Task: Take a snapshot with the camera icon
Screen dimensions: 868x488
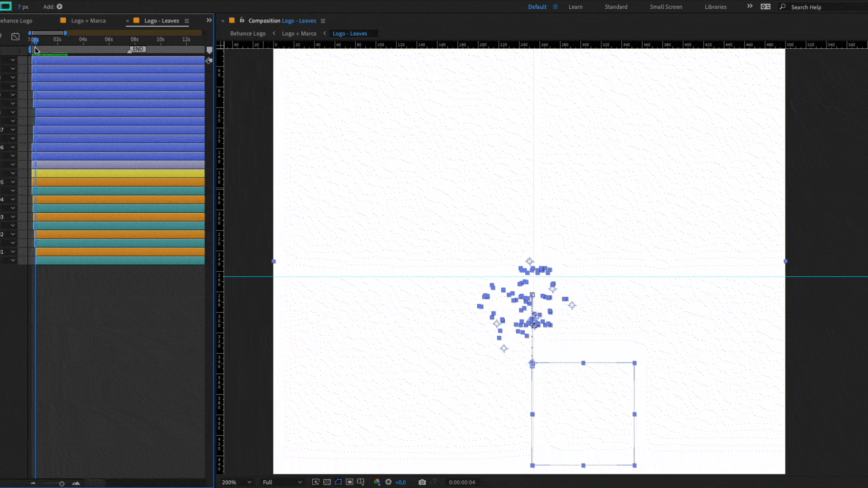Action: click(x=422, y=482)
